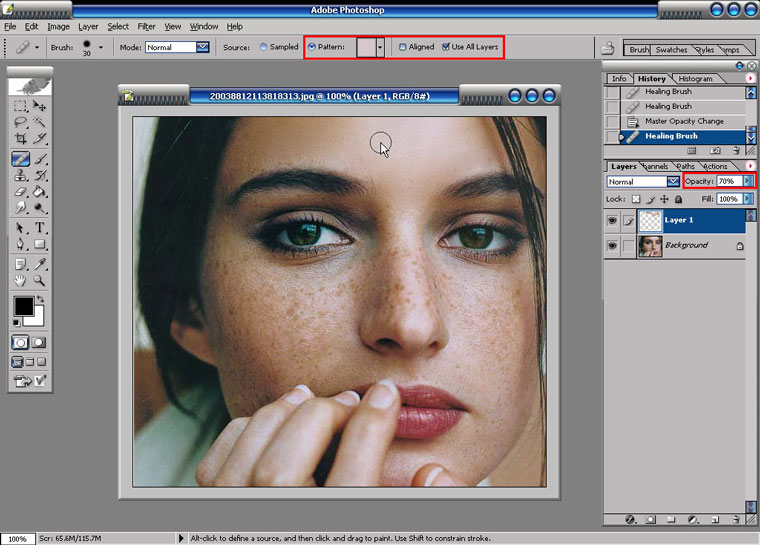
Task: Select the Crop tool in the toolbox
Action: (20, 139)
